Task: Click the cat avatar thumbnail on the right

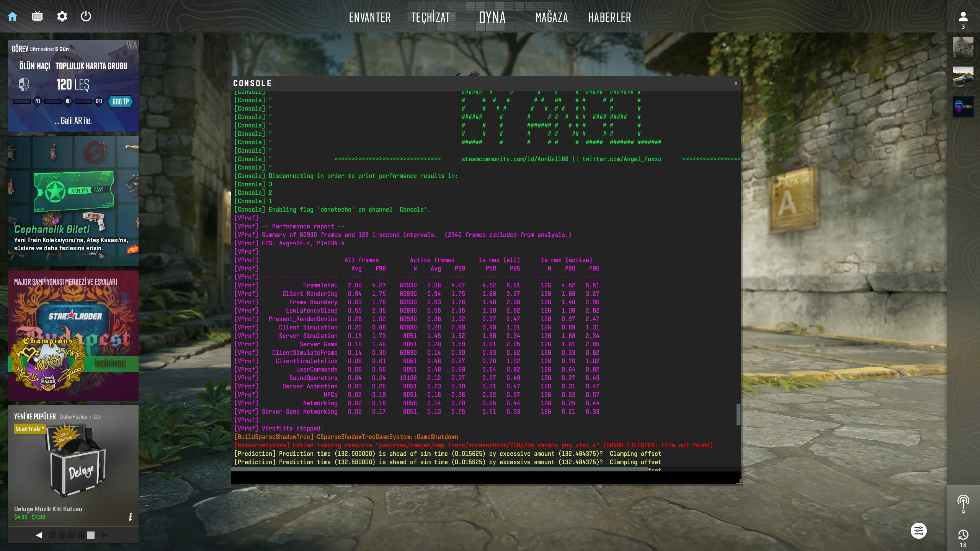Action: point(964,47)
